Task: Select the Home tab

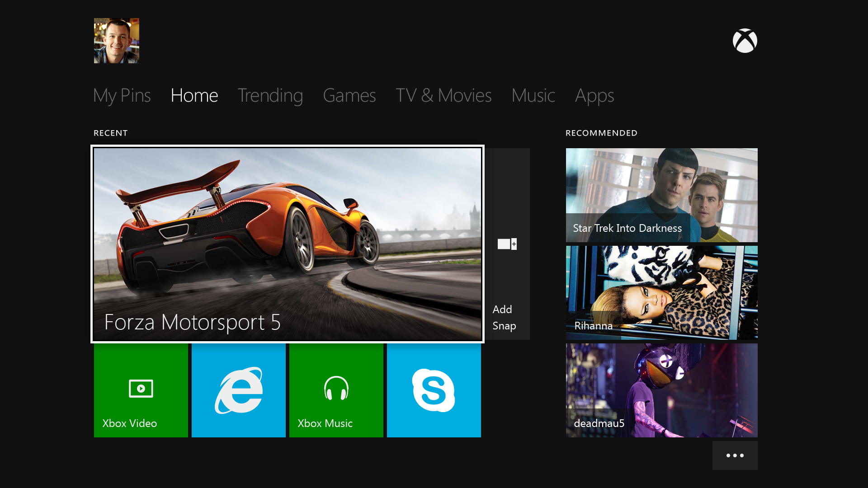Action: pos(193,95)
